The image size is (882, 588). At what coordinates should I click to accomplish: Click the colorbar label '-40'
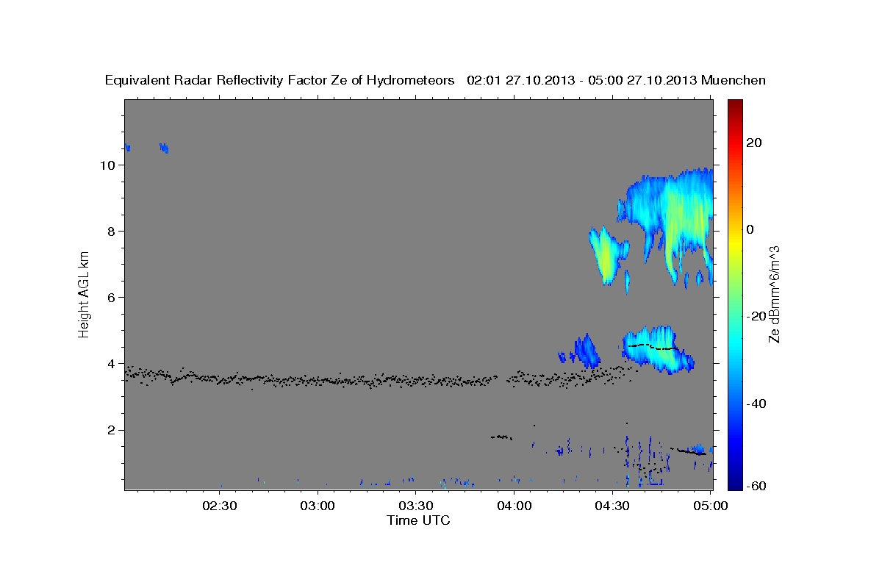click(x=756, y=404)
